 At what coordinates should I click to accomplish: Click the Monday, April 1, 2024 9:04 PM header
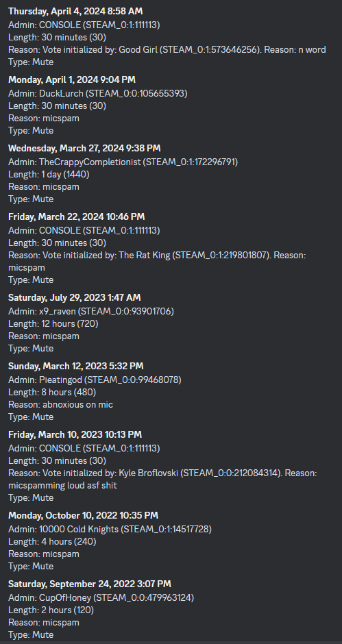coord(72,79)
